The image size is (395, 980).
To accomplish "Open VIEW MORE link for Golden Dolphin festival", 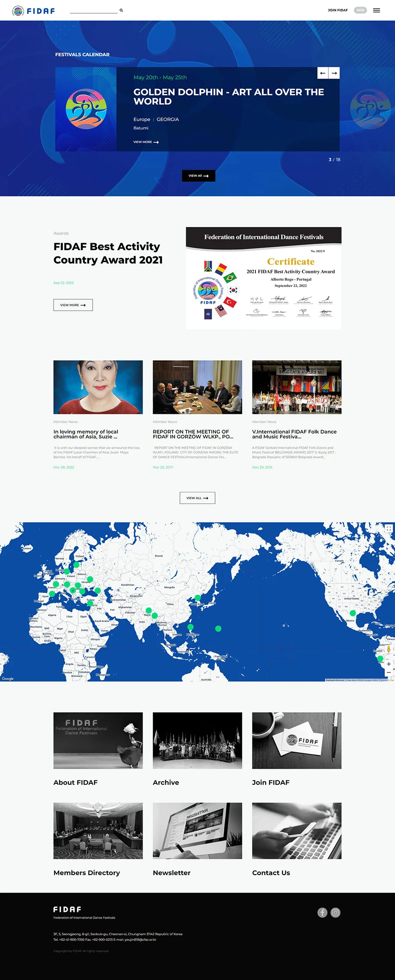I will pos(146,142).
